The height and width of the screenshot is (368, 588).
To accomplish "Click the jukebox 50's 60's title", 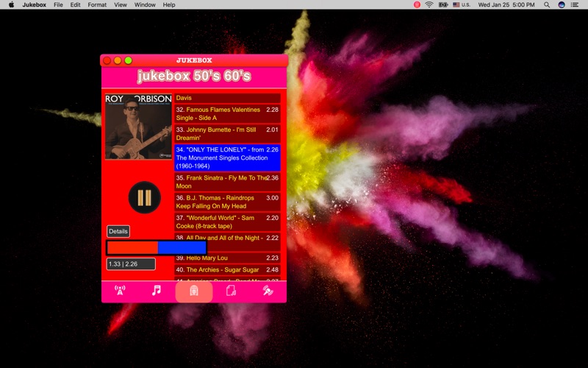I will tap(194, 76).
